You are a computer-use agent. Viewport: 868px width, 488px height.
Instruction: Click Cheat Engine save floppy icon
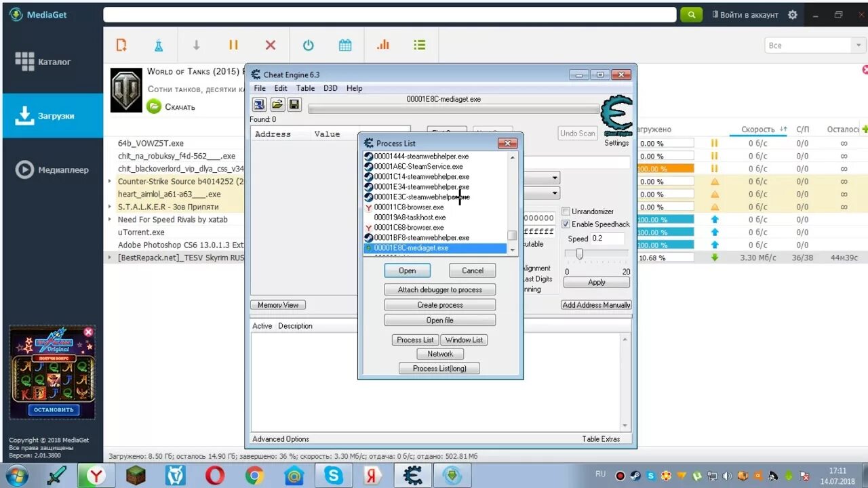tap(294, 104)
